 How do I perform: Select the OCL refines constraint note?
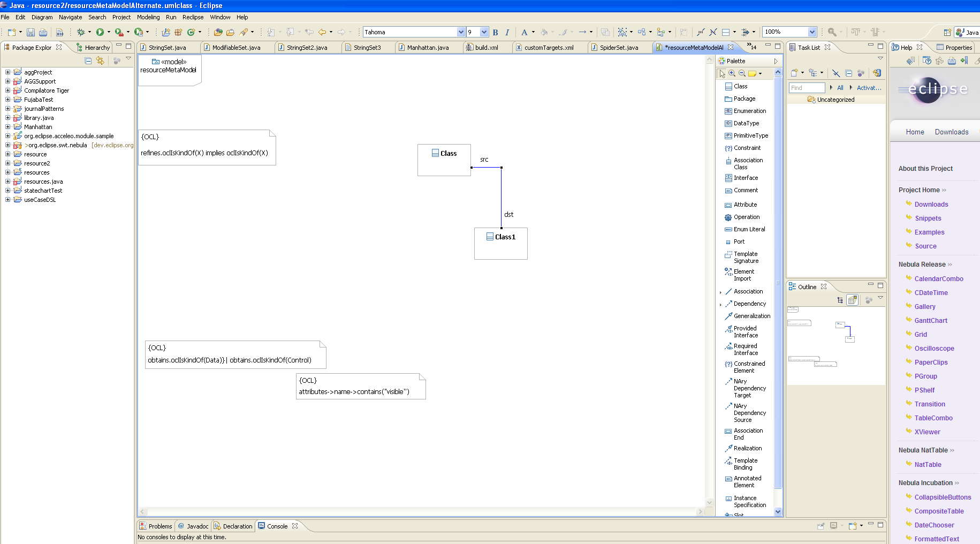pyautogui.click(x=207, y=147)
